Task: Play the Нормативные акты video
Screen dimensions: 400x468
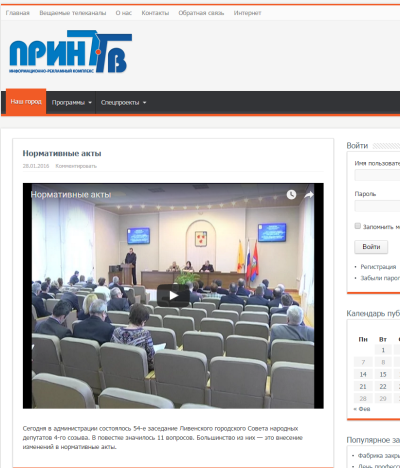Action: [173, 295]
